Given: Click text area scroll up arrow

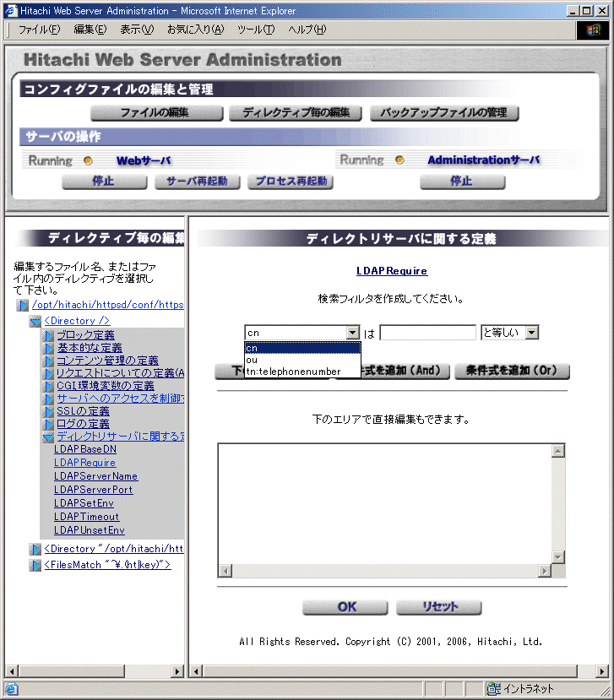Looking at the screenshot, I should [x=557, y=451].
